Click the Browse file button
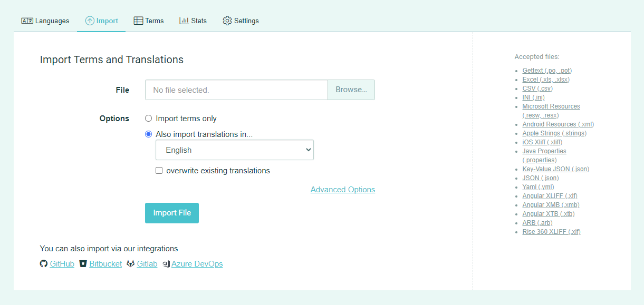644x305 pixels. (x=351, y=90)
